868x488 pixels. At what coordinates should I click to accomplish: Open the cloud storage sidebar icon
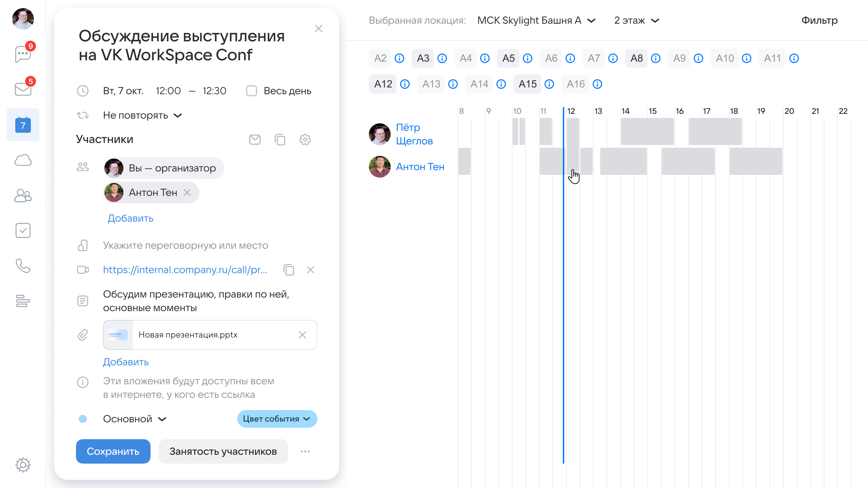coord(23,160)
